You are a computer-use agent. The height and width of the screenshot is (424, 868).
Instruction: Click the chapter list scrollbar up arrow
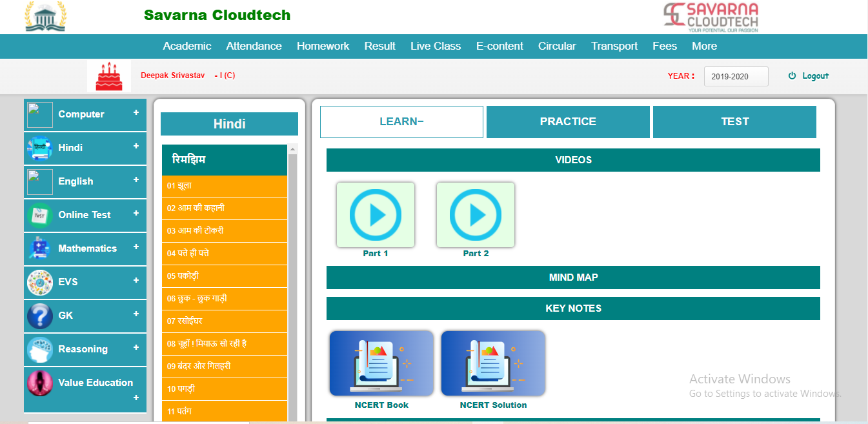[292, 150]
